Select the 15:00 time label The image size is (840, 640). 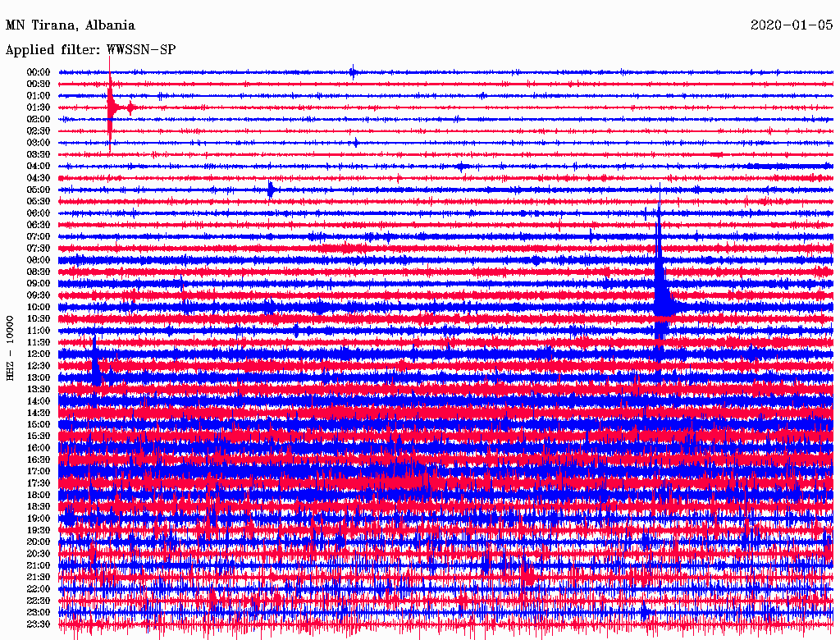pos(39,424)
